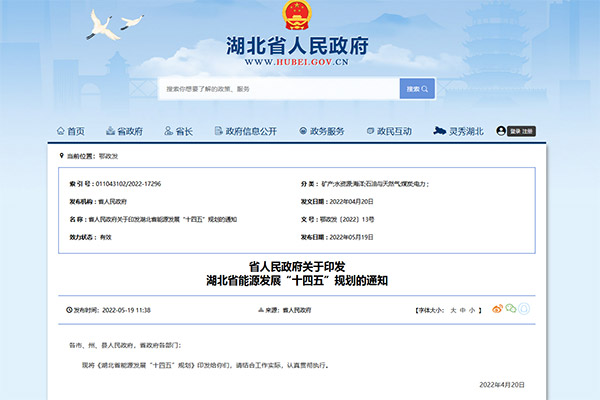
Task: Click the 首页 home icon in navigation
Action: coord(59,131)
